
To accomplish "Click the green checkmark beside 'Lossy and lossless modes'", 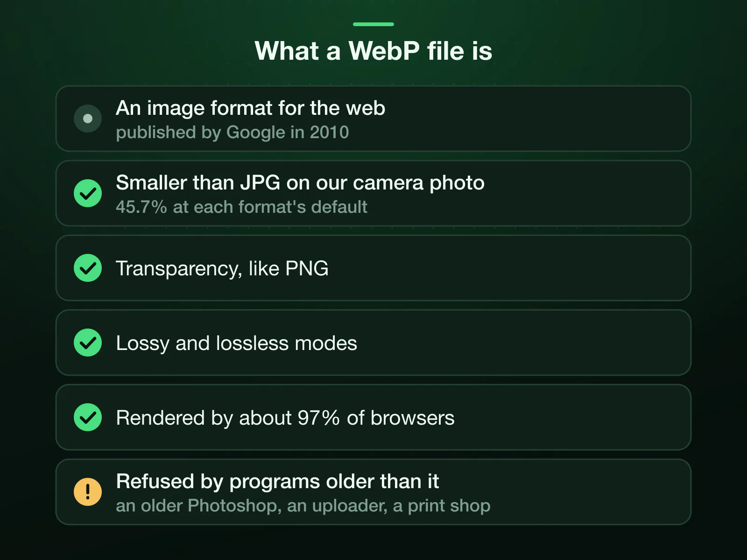I will tap(88, 343).
